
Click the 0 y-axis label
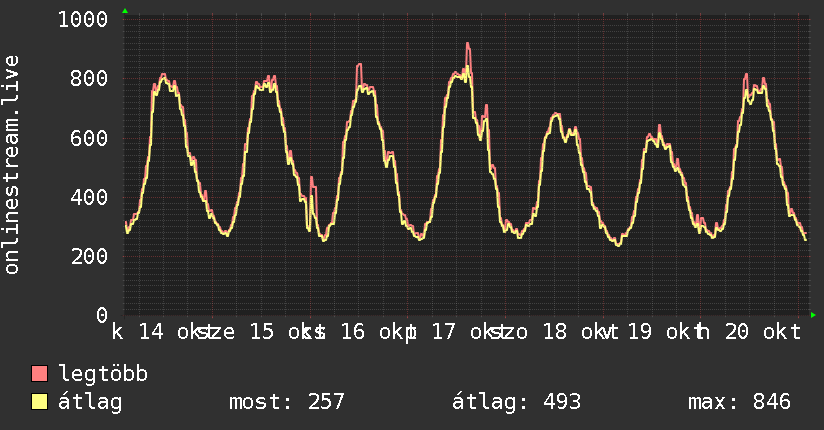[102, 315]
